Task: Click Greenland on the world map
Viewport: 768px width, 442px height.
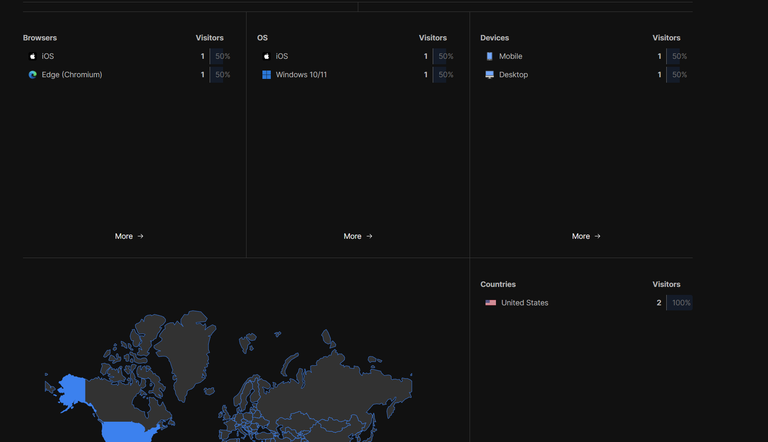Action: point(186,353)
